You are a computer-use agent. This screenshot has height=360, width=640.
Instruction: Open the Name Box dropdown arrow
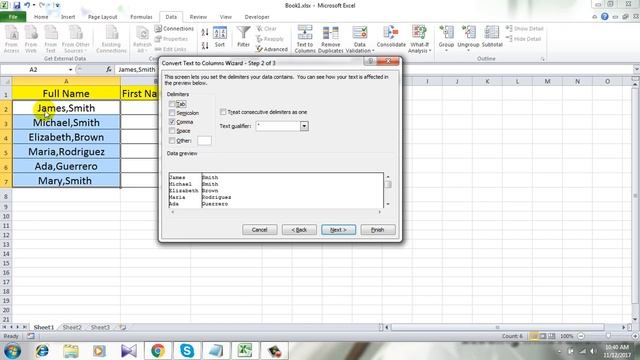click(70, 70)
